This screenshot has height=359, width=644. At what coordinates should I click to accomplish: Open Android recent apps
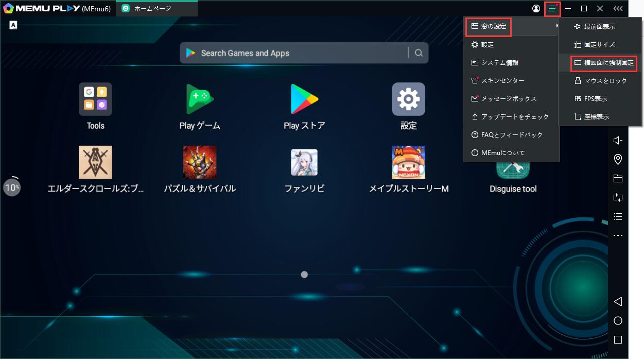pyautogui.click(x=618, y=339)
